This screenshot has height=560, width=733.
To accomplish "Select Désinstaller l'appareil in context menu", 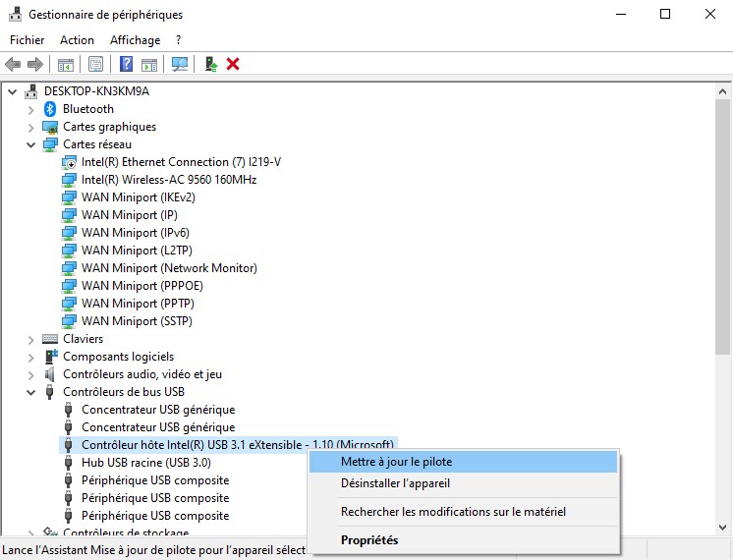I will click(395, 483).
